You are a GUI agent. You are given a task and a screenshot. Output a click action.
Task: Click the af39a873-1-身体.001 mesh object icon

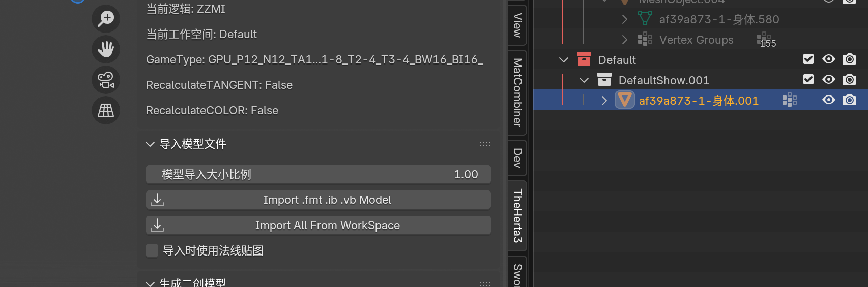625,100
